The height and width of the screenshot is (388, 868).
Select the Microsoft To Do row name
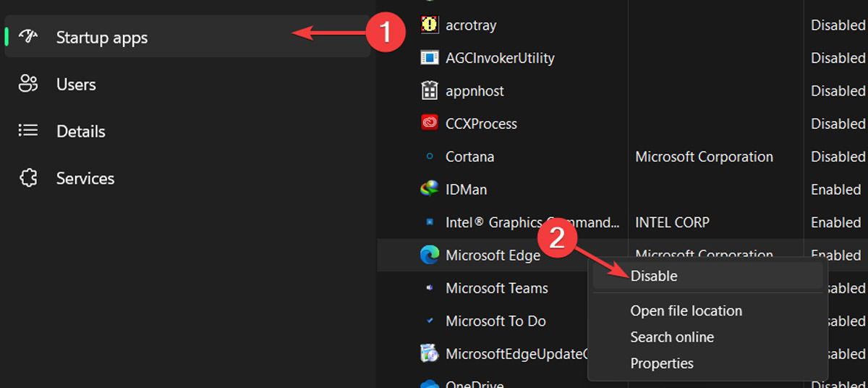point(495,321)
